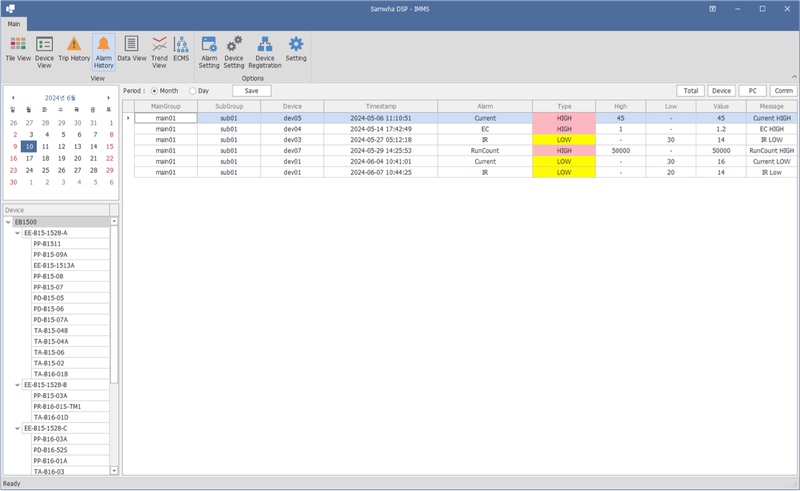The height and width of the screenshot is (491, 800).
Task: Click the Device panel header
Action: click(x=56, y=210)
